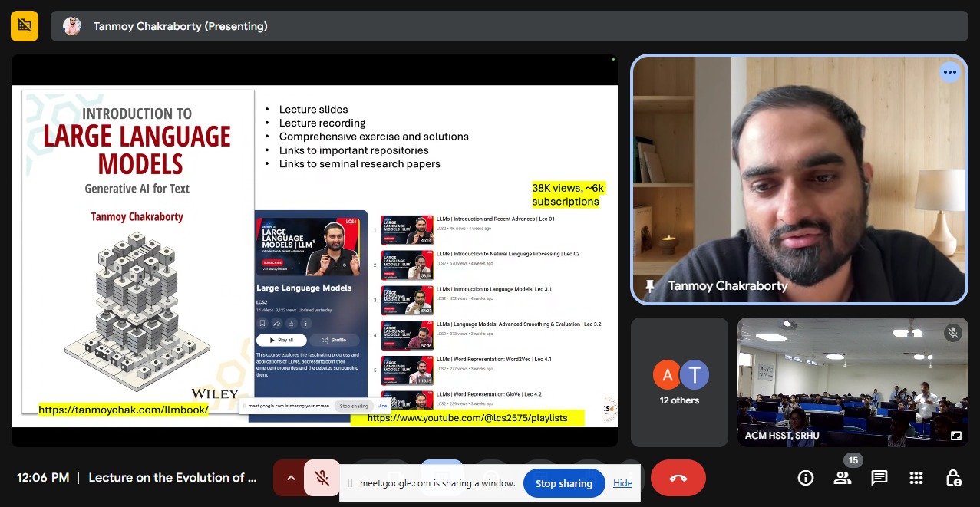Expand audio settings chevron beside microphone
Screen dimensions: 980x507
(x=290, y=478)
